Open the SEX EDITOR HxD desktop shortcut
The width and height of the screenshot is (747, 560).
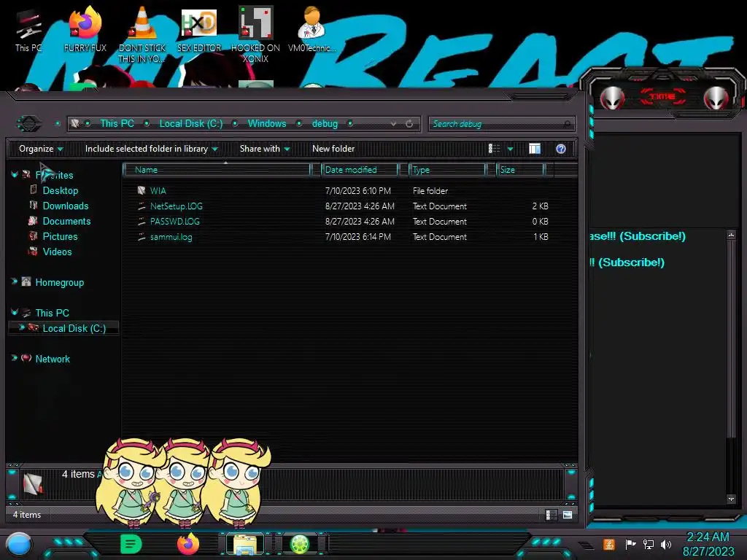pos(199,29)
